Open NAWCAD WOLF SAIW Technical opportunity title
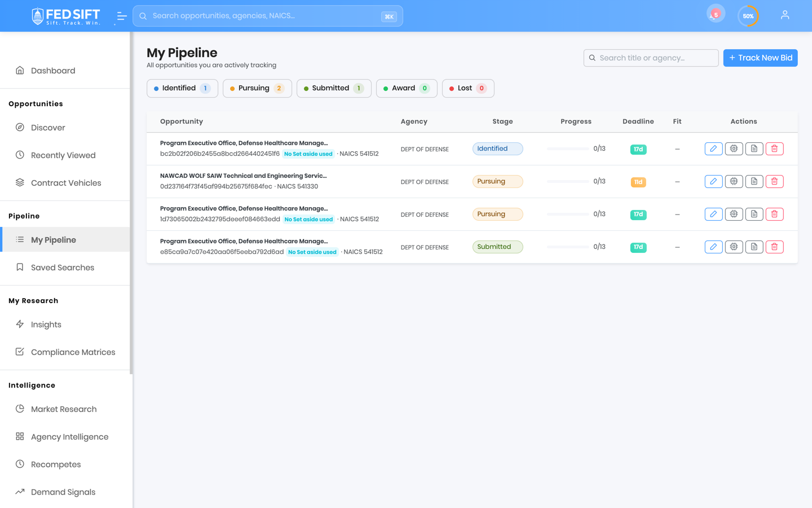This screenshot has width=812, height=508. pos(243,176)
